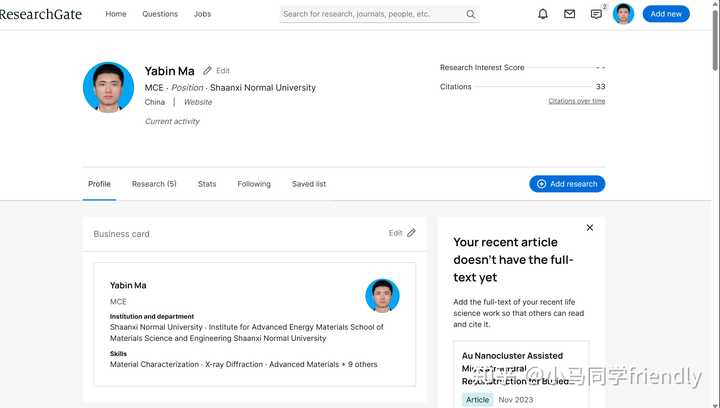This screenshot has width=720, height=408.
Task: Open the messages envelope icon
Action: [x=570, y=14]
